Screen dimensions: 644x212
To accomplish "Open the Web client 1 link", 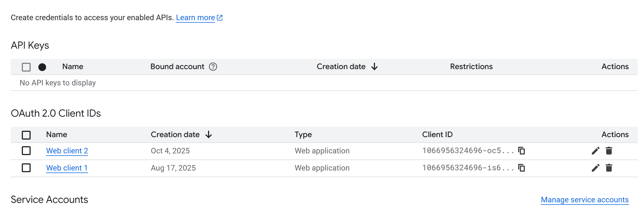I will (67, 168).
